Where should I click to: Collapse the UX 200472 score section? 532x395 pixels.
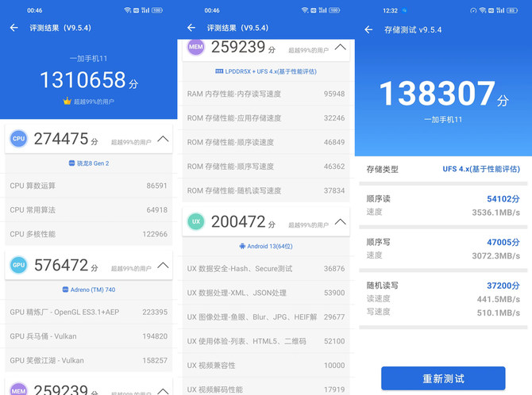coord(340,222)
